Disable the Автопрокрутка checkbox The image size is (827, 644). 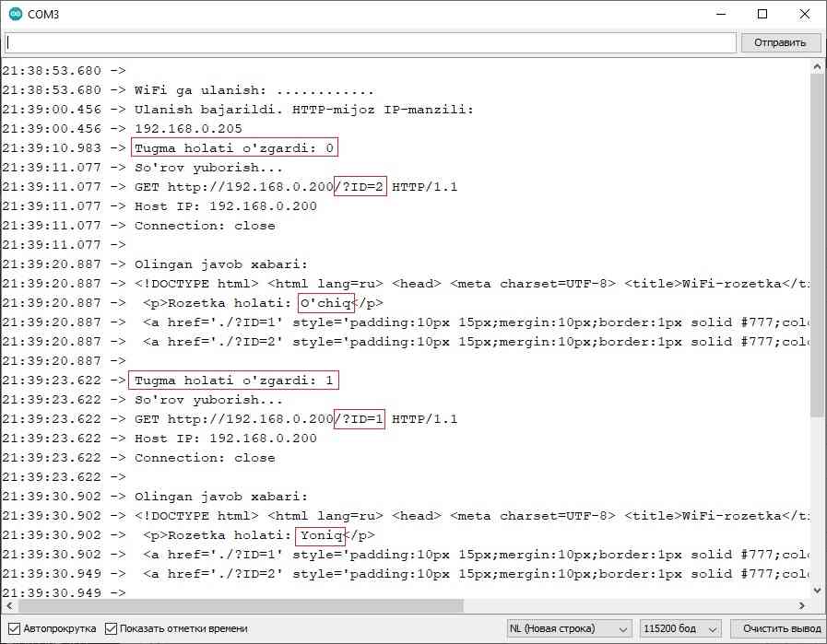tap(13, 628)
